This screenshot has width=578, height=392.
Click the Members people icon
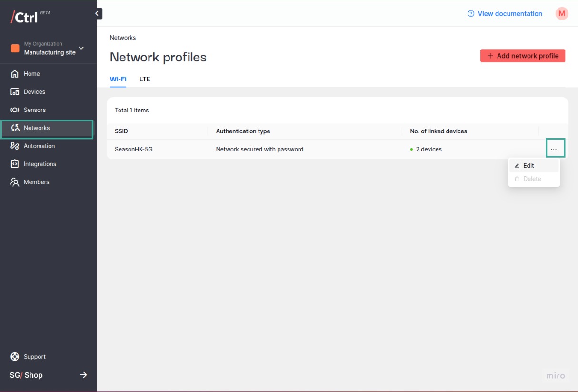[x=15, y=182]
